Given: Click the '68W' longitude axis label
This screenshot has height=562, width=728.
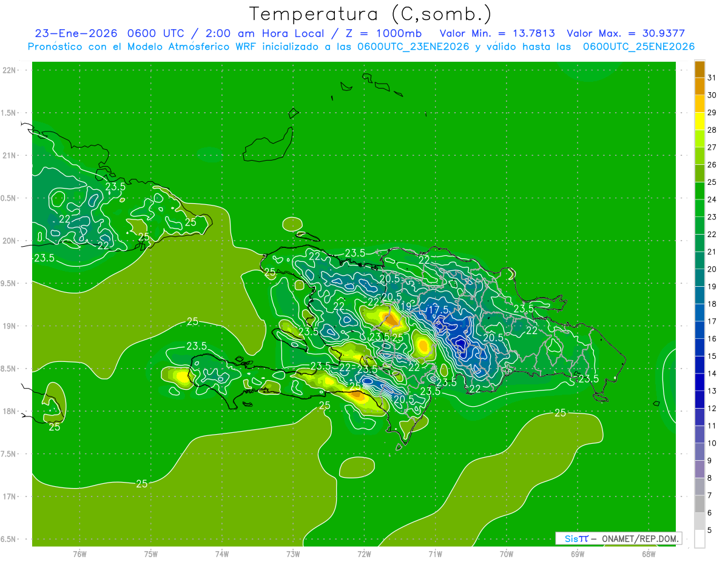Looking at the screenshot, I should pyautogui.click(x=649, y=554).
